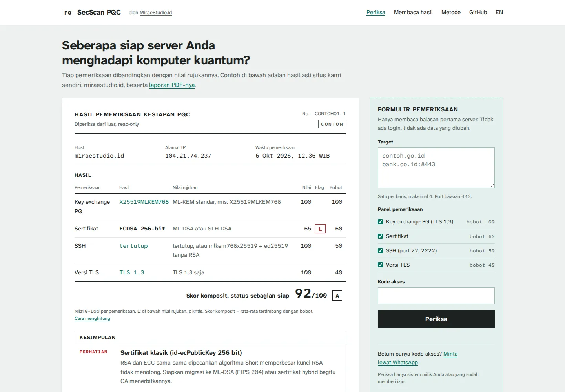The width and height of the screenshot is (565, 392).
Task: Click the FORMULIR PEMERIKSAAN heading
Action: click(x=418, y=109)
